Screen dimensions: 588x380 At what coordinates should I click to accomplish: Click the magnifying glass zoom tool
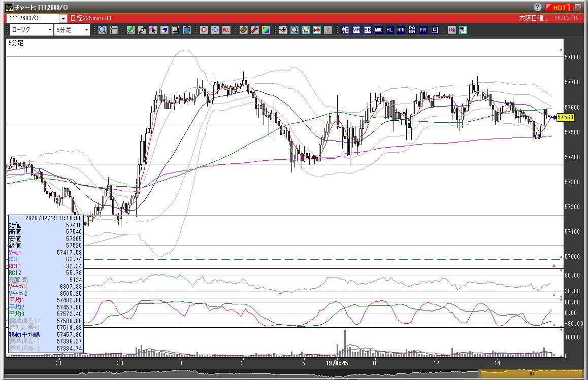103,30
